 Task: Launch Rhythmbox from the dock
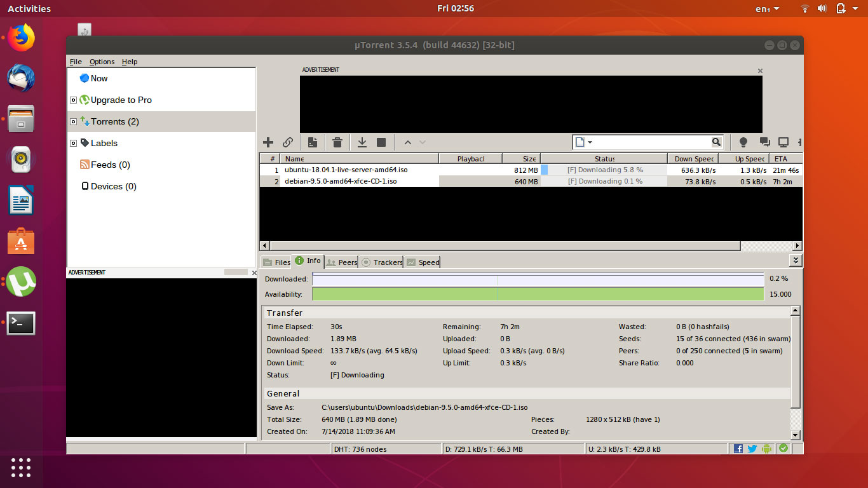[21, 159]
